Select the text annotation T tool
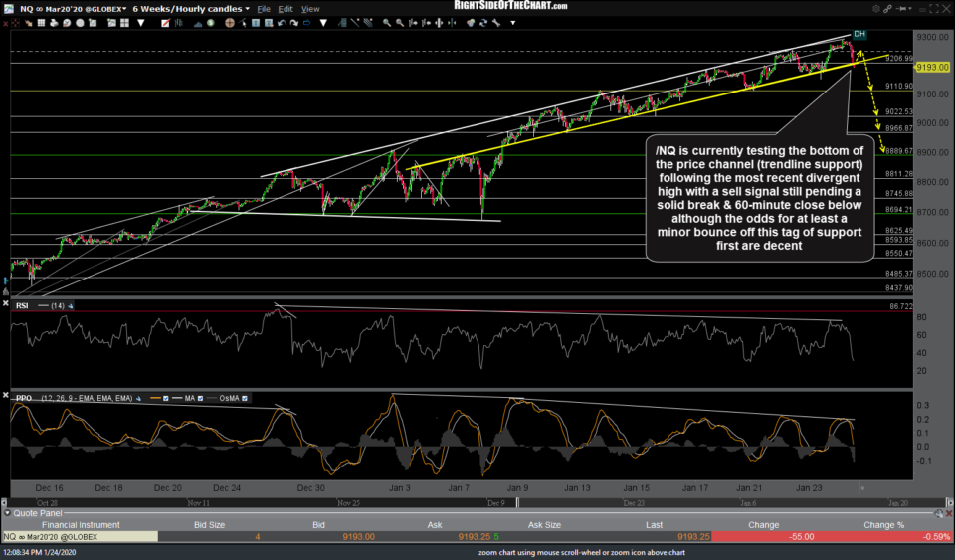 256,23
